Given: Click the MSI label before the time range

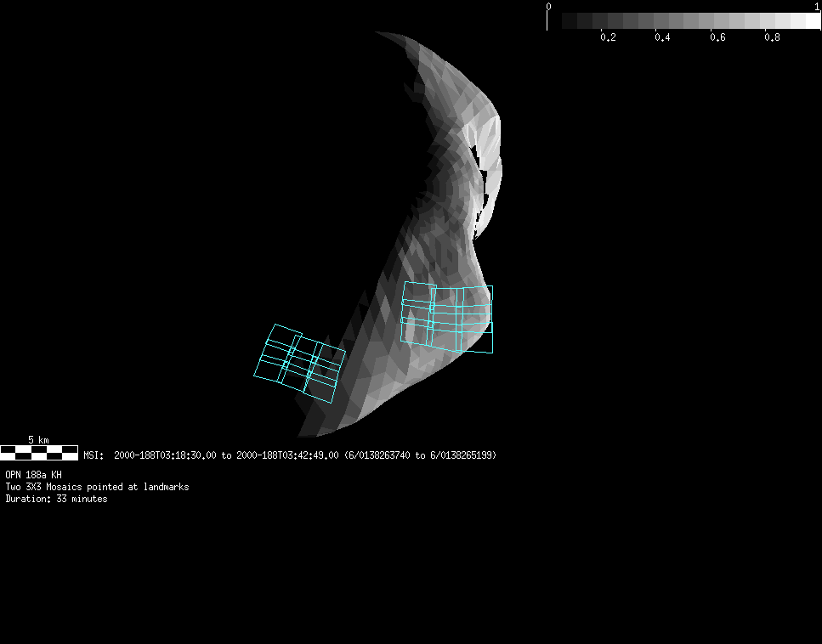Looking at the screenshot, I should (x=94, y=455).
